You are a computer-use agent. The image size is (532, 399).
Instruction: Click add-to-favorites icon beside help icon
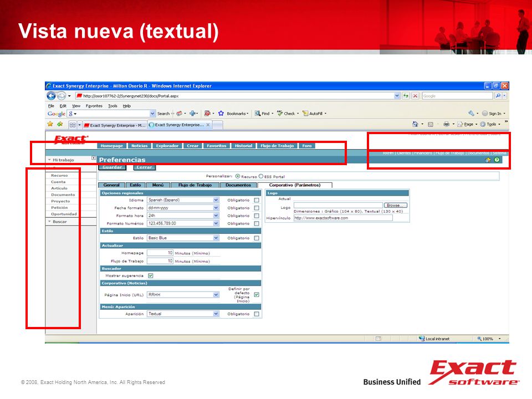[x=488, y=160]
